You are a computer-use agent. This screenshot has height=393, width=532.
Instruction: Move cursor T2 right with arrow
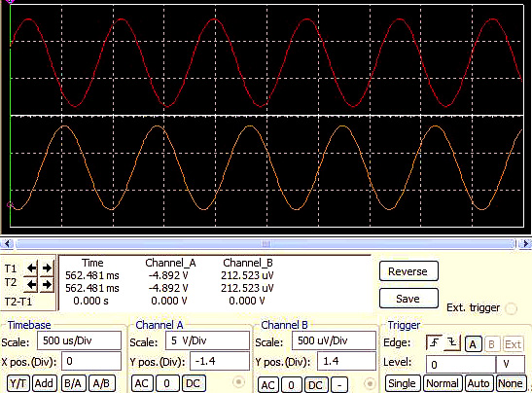pyautogui.click(x=47, y=284)
